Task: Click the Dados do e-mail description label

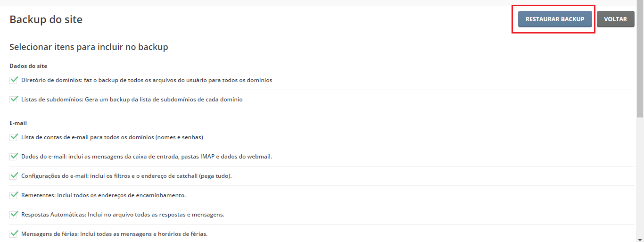Action: coord(146,157)
